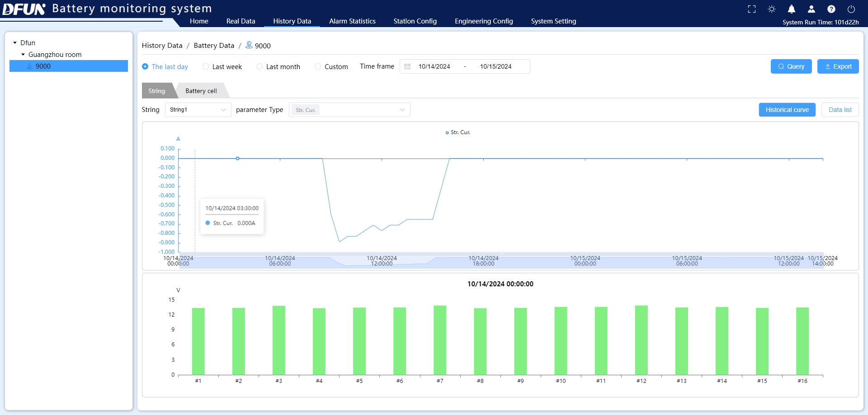
Task: Open the parameter Type dropdown
Action: click(349, 110)
